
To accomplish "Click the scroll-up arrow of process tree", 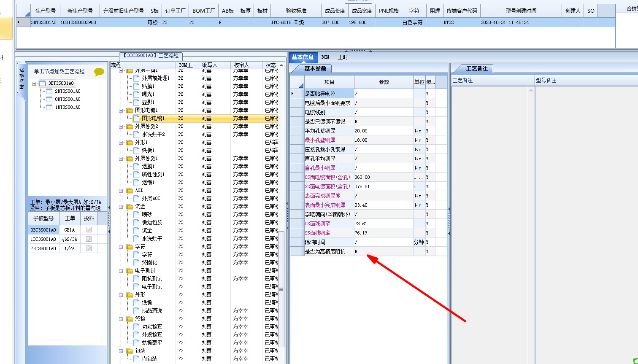I will (x=281, y=65).
